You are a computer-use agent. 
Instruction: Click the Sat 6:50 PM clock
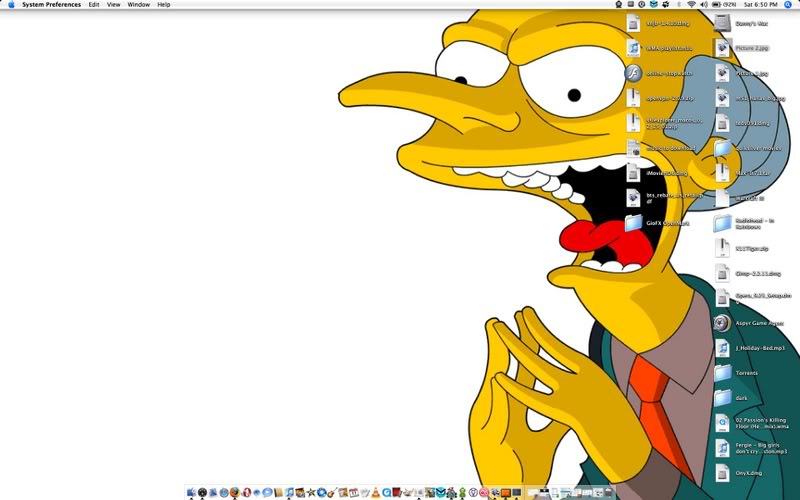click(x=761, y=4)
